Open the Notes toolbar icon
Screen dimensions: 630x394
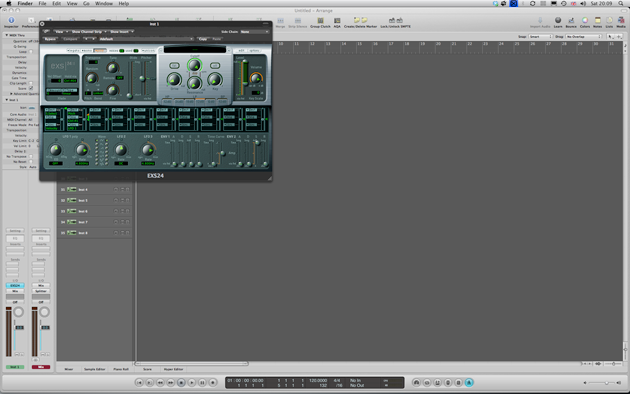click(597, 22)
